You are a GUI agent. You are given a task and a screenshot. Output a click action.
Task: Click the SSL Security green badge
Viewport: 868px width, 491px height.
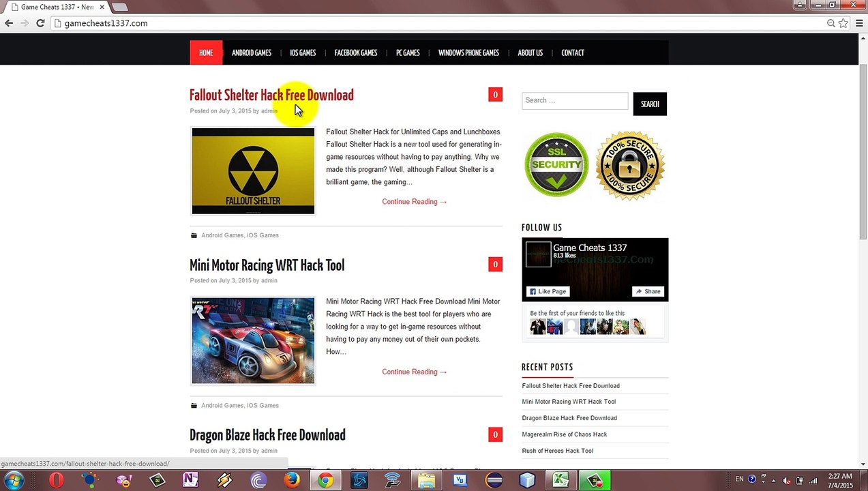[x=556, y=165]
